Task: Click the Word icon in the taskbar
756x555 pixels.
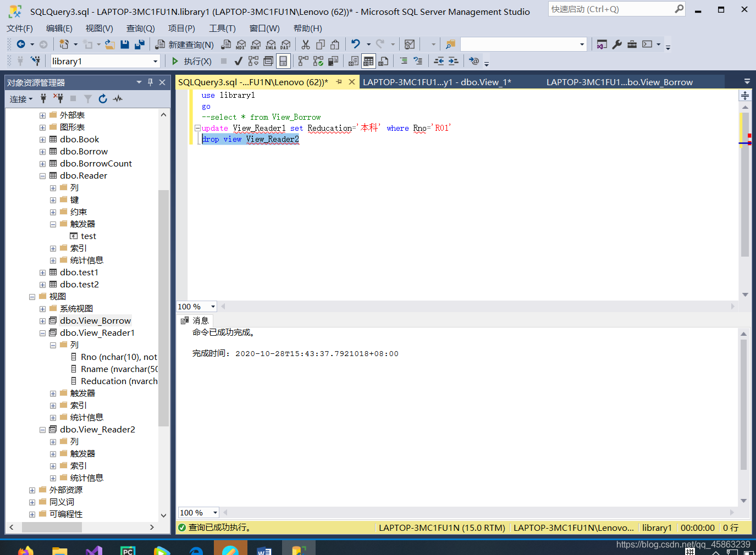Action: 264,550
